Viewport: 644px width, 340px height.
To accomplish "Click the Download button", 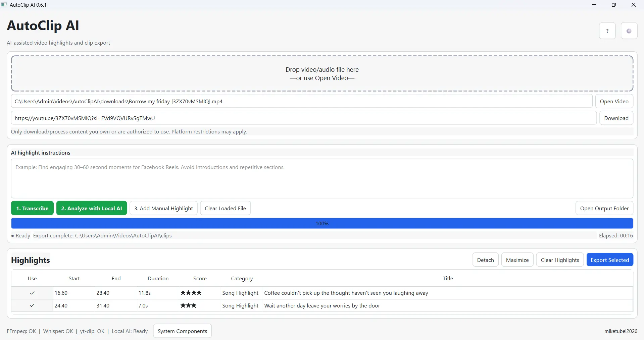I will tap(616, 118).
